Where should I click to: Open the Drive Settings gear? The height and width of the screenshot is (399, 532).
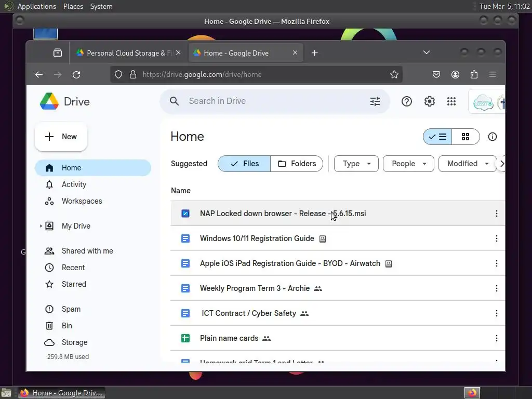[x=430, y=101]
